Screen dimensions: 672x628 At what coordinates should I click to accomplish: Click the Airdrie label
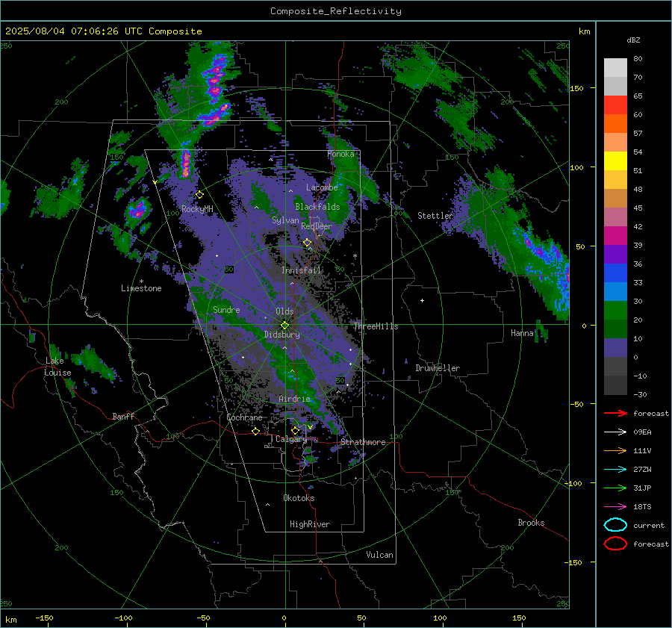point(294,399)
